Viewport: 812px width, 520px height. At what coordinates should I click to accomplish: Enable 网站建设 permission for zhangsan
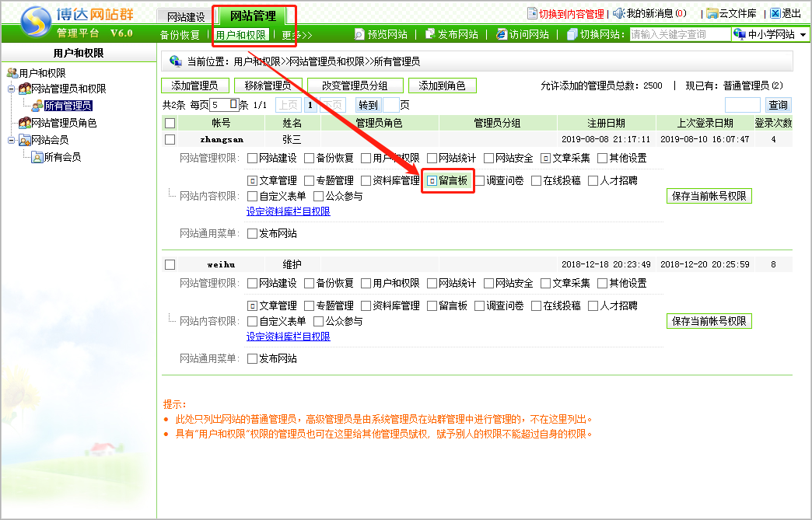click(252, 158)
